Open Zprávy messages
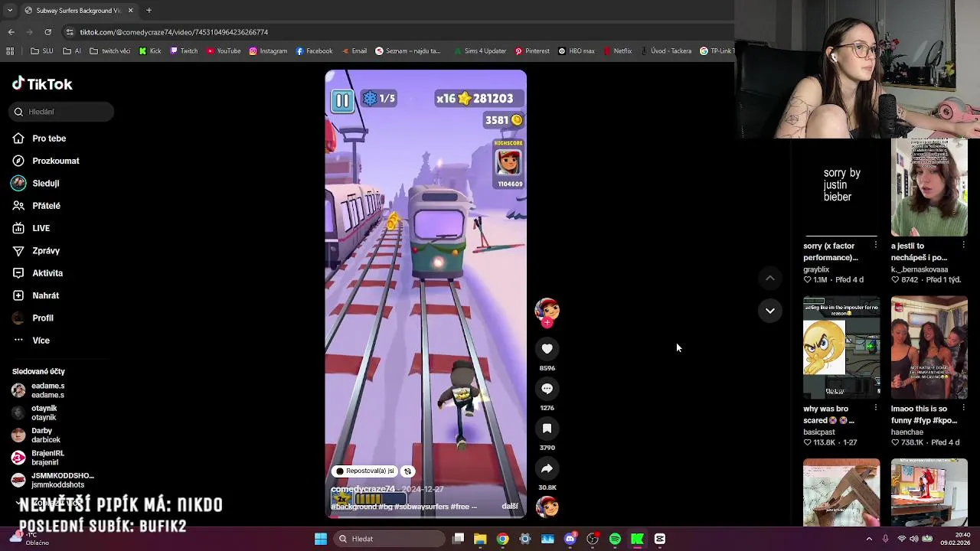Image resolution: width=980 pixels, height=551 pixels. pos(36,251)
